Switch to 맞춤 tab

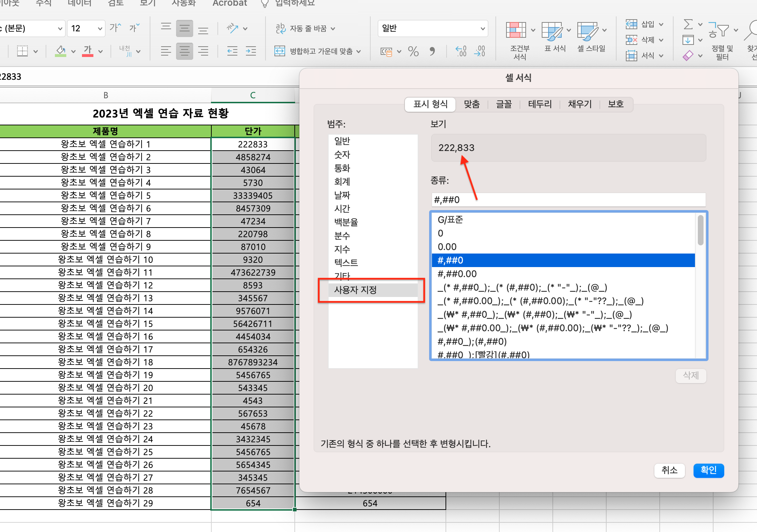pyautogui.click(x=472, y=104)
